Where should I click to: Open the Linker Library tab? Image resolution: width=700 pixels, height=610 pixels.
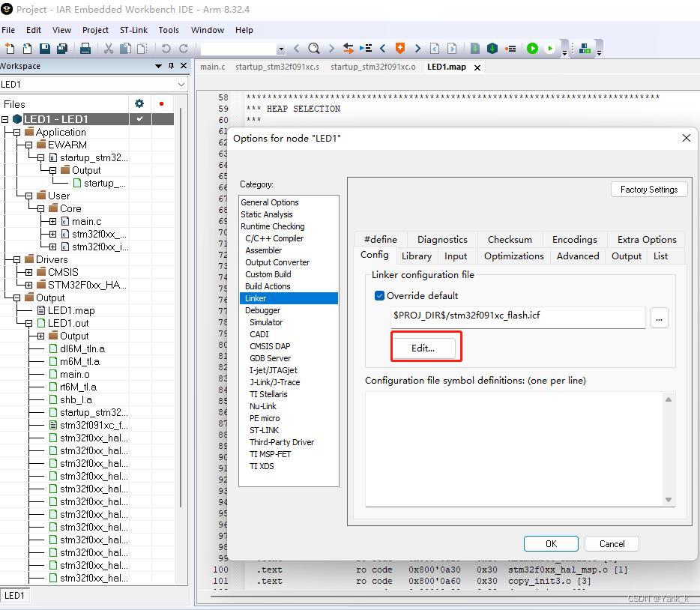(x=417, y=256)
